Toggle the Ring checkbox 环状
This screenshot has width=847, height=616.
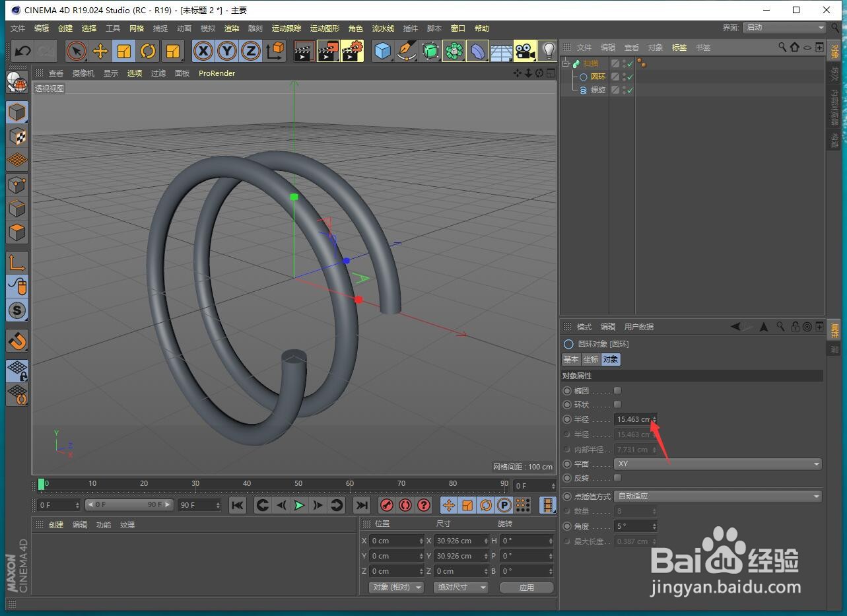(617, 404)
